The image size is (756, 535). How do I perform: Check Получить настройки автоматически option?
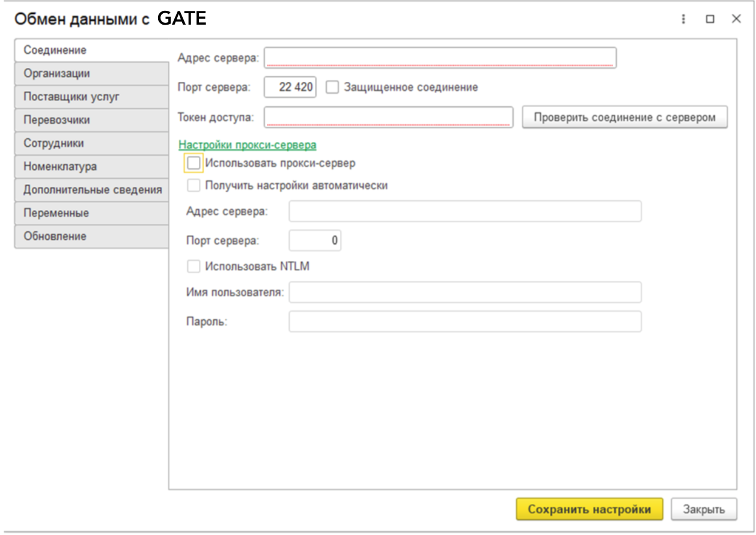[x=194, y=186]
